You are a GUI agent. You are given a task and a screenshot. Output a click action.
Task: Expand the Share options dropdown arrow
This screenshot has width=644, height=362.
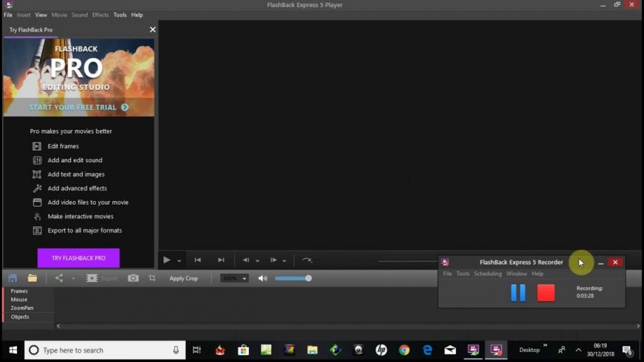tap(73, 279)
